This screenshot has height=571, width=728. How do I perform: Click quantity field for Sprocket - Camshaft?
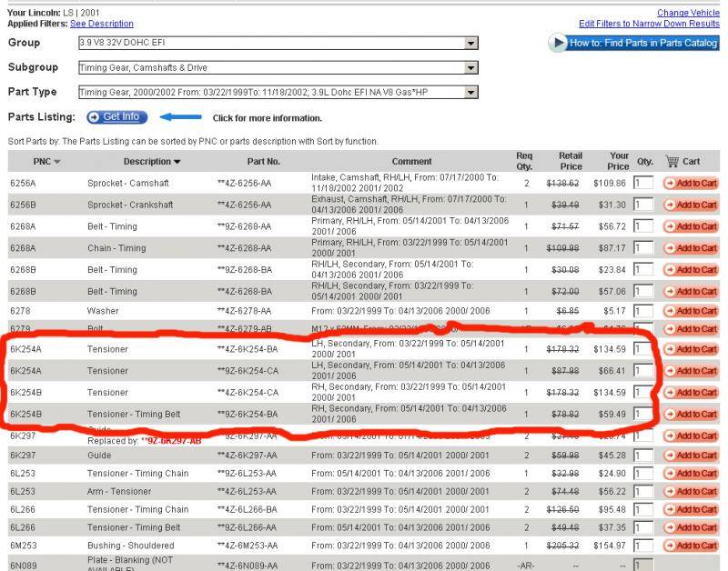tap(643, 183)
